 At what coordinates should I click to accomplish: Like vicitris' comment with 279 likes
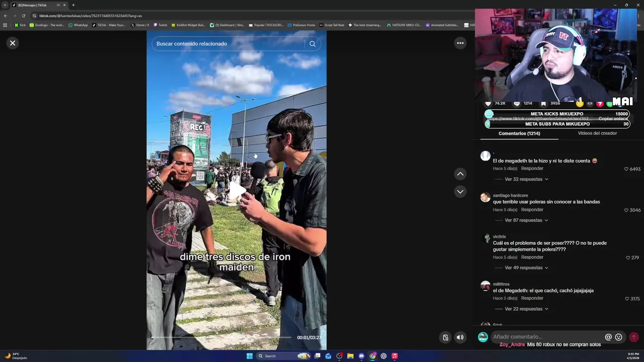(628, 257)
